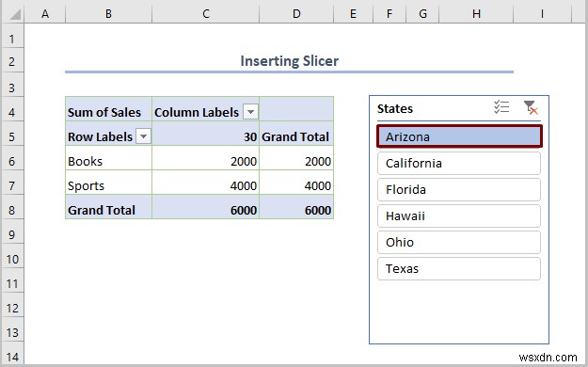Image resolution: width=588 pixels, height=367 pixels.
Task: Select Arizona in the slicer
Action: [x=459, y=136]
